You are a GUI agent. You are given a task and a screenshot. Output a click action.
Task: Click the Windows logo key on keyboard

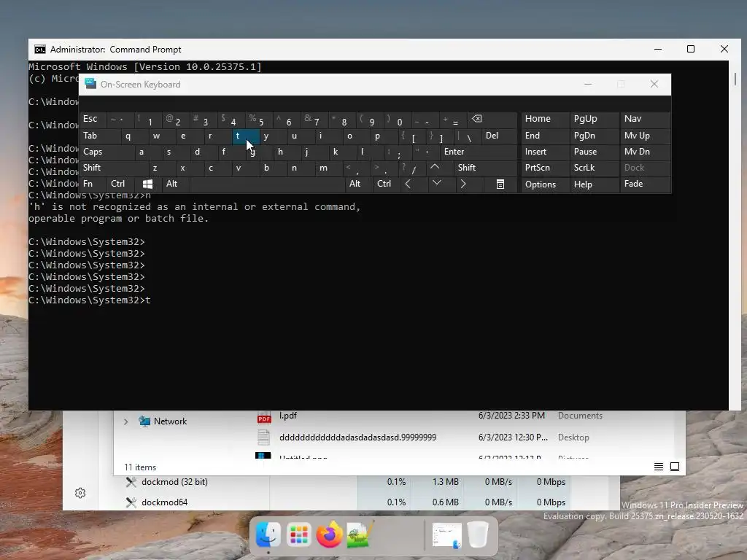point(147,184)
